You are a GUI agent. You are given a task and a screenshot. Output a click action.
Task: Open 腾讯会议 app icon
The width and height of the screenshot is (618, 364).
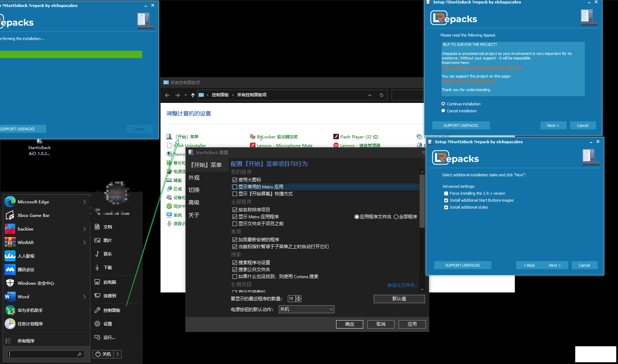point(10,269)
